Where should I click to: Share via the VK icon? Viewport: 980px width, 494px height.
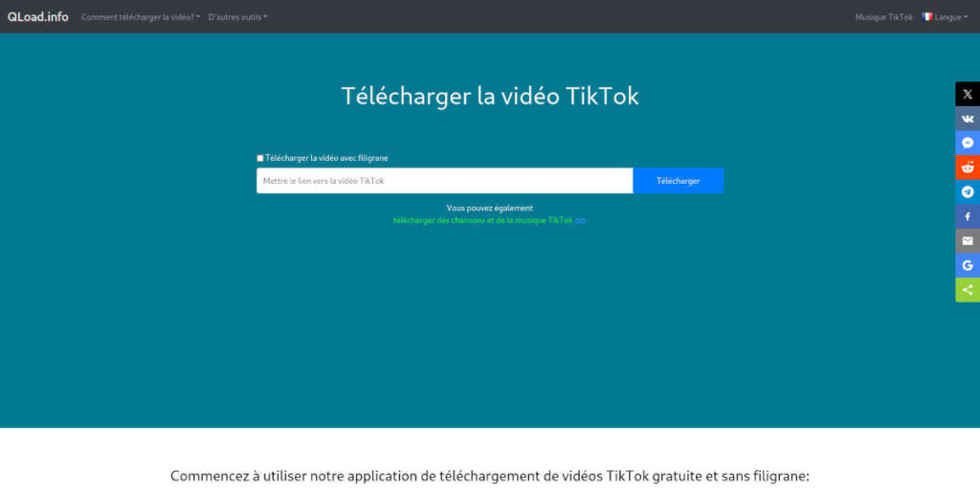[968, 119]
